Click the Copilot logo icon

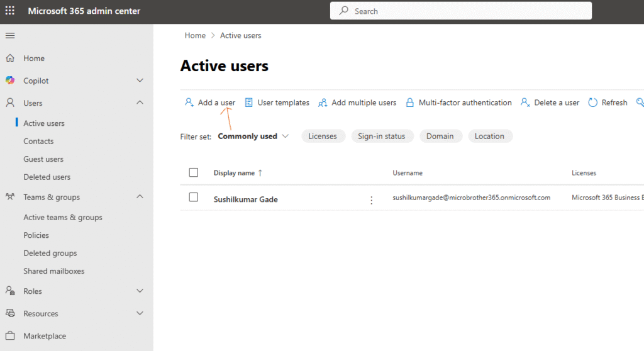10,81
